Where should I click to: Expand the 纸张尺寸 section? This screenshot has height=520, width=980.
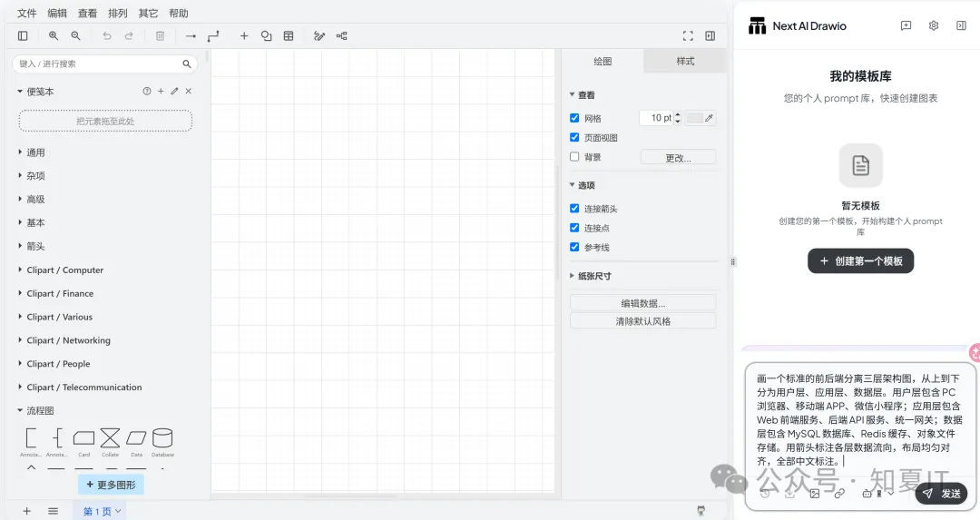tap(590, 276)
